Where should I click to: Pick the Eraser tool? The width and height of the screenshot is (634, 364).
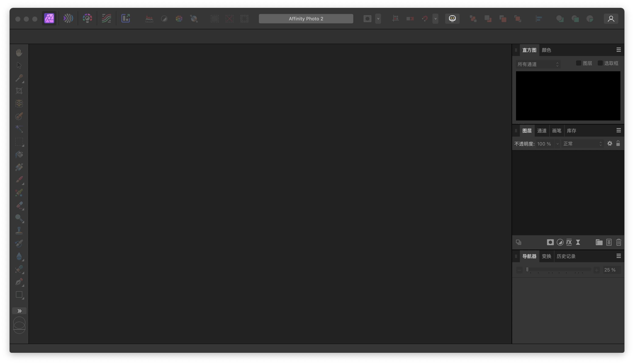[19, 206]
